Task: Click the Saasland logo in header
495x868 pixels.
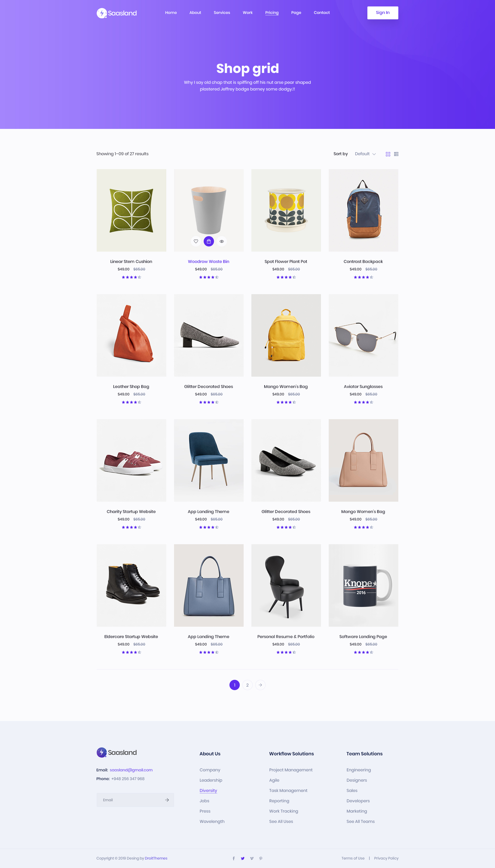Action: (x=117, y=13)
